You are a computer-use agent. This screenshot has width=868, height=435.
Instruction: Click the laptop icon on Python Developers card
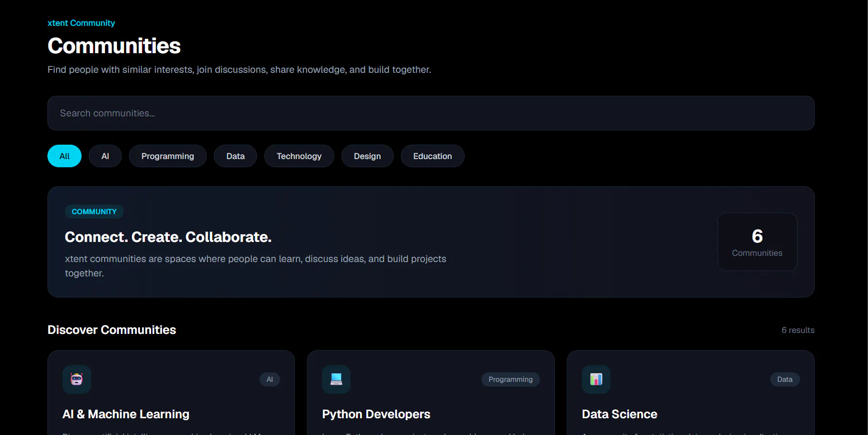pyautogui.click(x=336, y=379)
